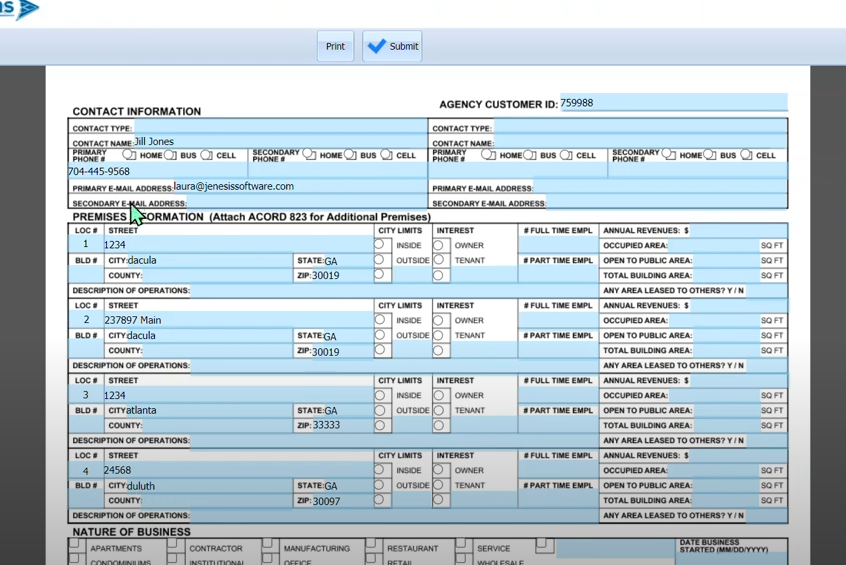Select Home for left contact primary phone

coord(129,155)
